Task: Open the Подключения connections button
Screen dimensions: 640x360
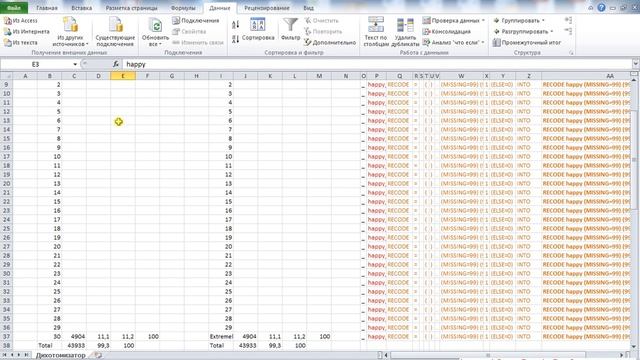Action: tap(196, 20)
